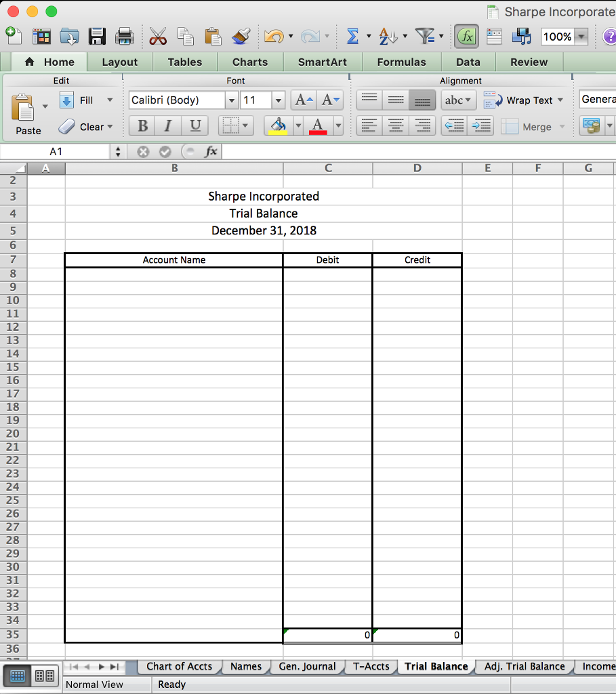Switch to the Charts ribbon tab
The image size is (616, 694).
[250, 62]
